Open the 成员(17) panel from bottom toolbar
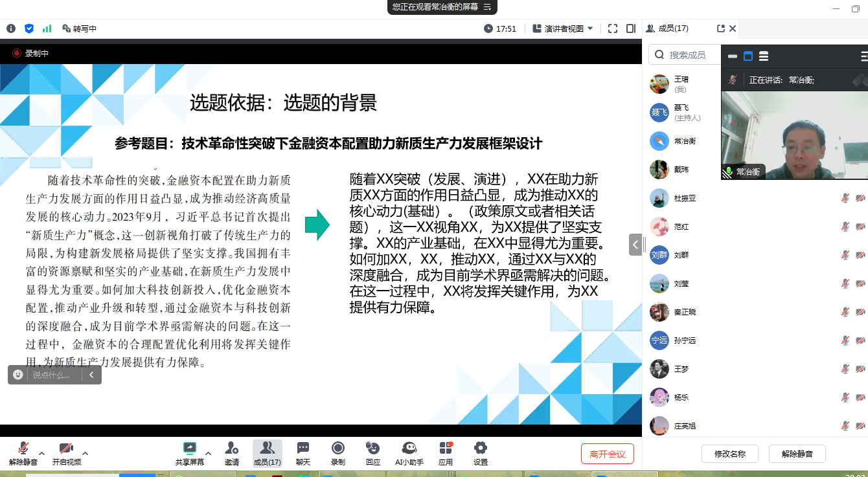Image resolution: width=868 pixels, height=477 pixels. (267, 449)
